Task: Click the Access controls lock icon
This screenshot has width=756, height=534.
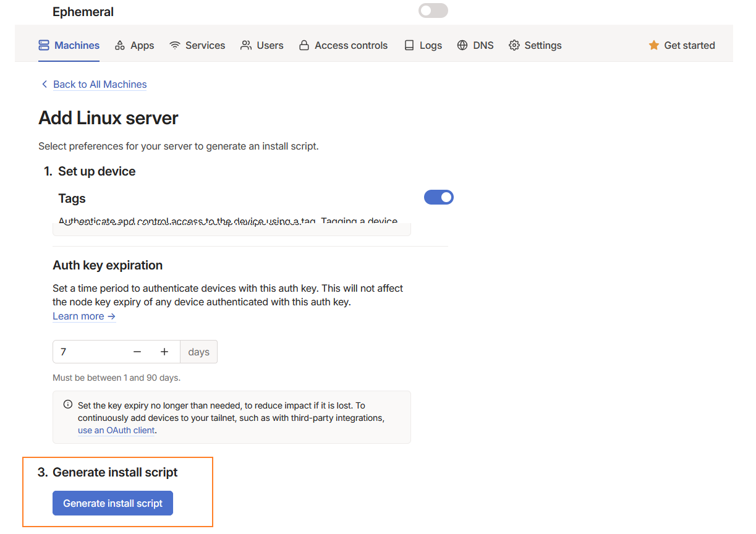Action: point(304,45)
